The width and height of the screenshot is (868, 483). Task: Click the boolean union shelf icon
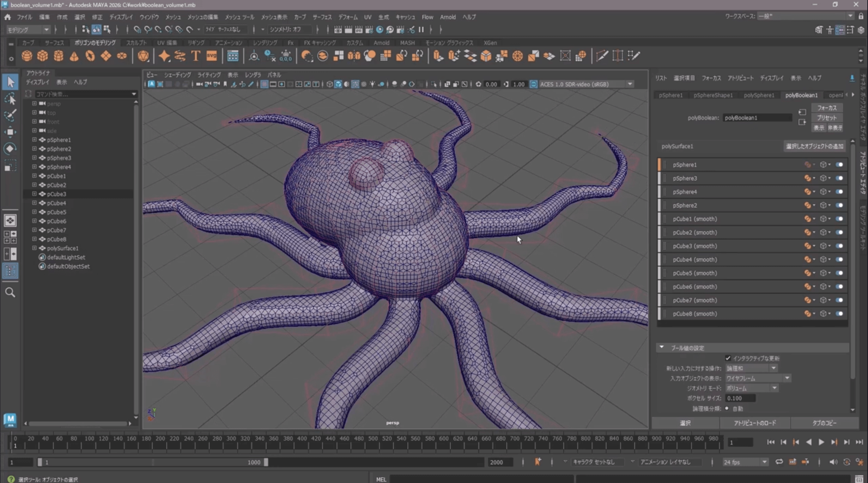click(x=369, y=56)
